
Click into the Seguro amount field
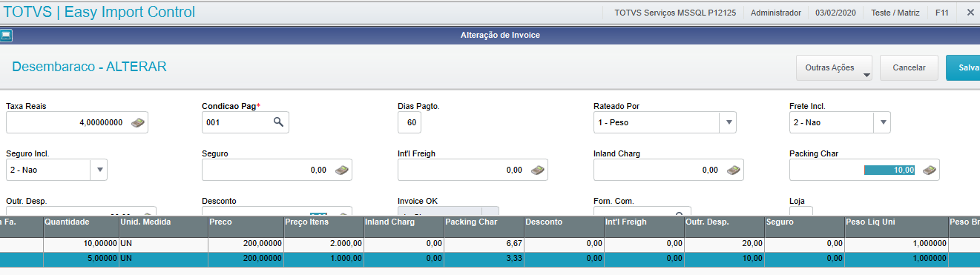pos(277,170)
